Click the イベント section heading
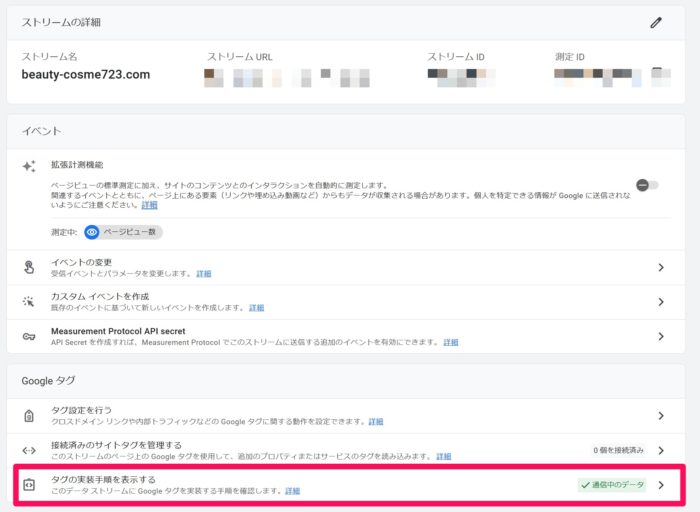This screenshot has height=512, width=700. click(x=42, y=131)
